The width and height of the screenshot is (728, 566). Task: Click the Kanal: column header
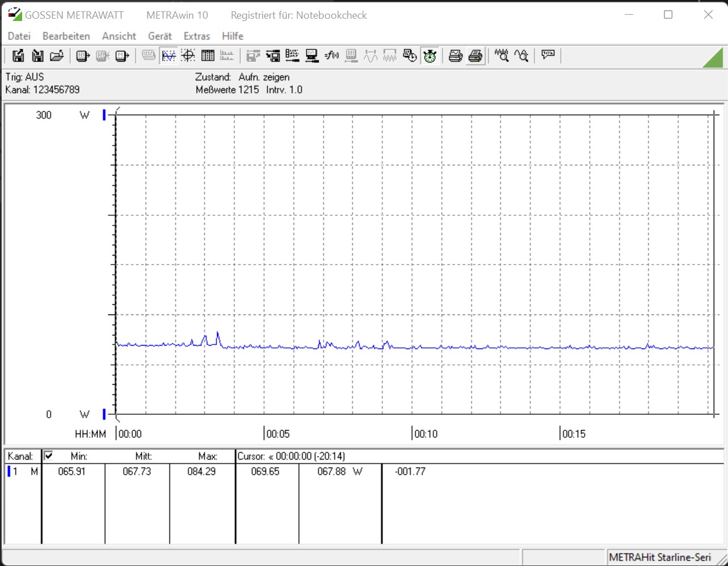(20, 456)
